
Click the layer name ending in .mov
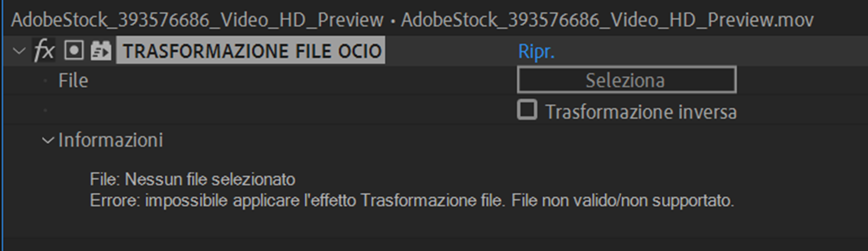[607, 20]
